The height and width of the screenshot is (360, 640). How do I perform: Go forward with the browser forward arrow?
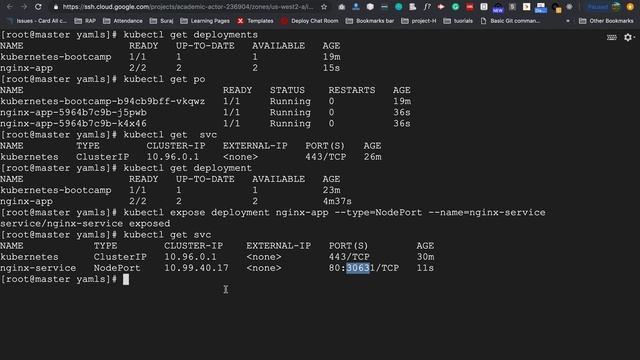coord(24,7)
